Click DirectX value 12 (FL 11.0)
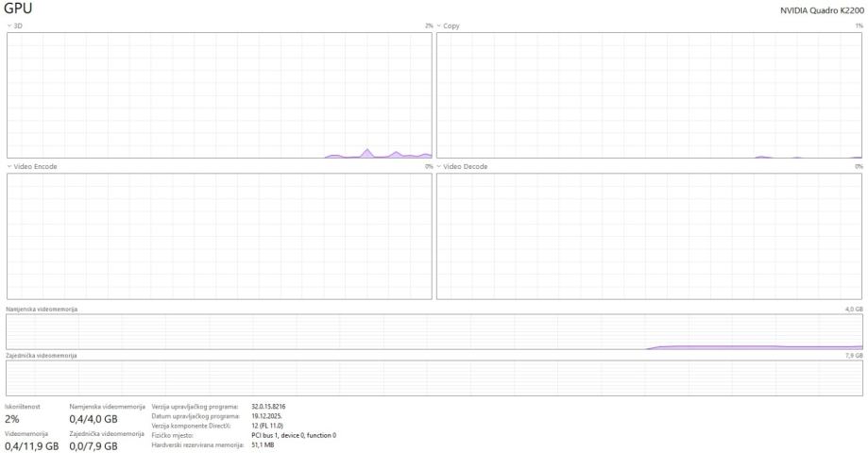Screen dimensions: 868x469 267,426
